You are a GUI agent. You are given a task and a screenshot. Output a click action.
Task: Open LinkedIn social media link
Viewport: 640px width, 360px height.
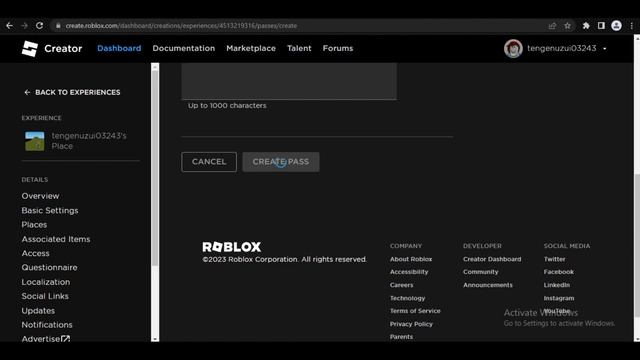(557, 285)
